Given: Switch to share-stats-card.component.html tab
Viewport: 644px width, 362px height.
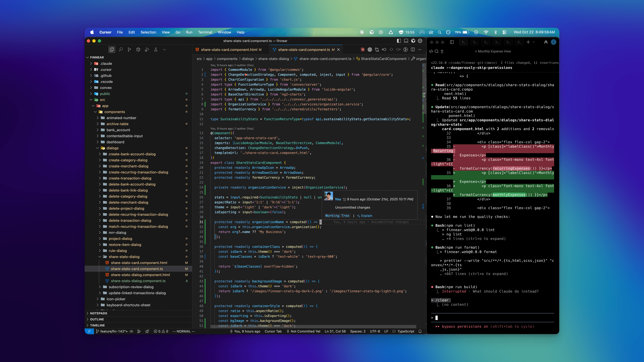Looking at the screenshot, I should [x=229, y=49].
